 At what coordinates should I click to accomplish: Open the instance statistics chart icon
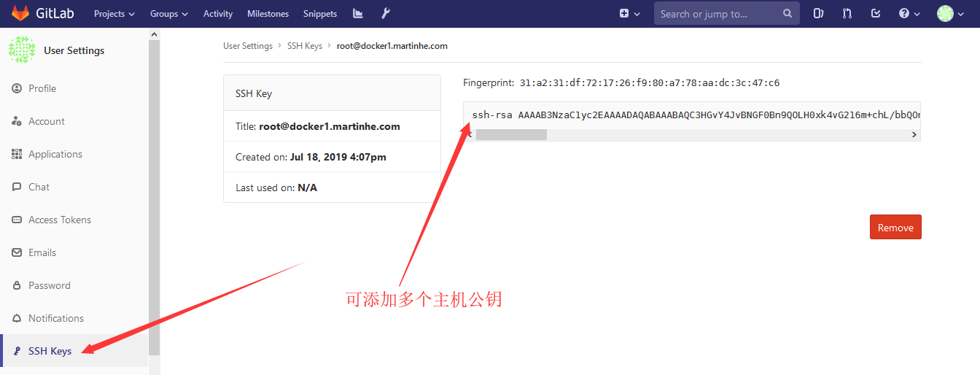[x=357, y=13]
